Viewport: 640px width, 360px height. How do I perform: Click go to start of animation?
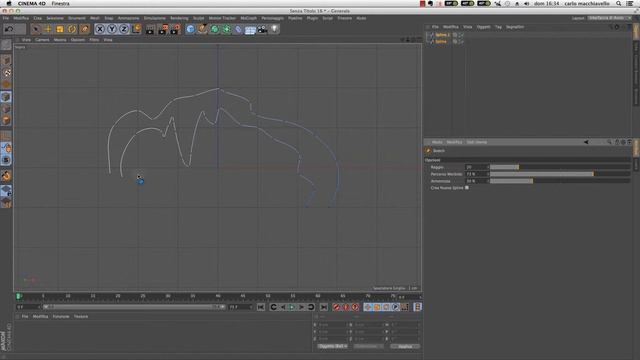(261, 307)
